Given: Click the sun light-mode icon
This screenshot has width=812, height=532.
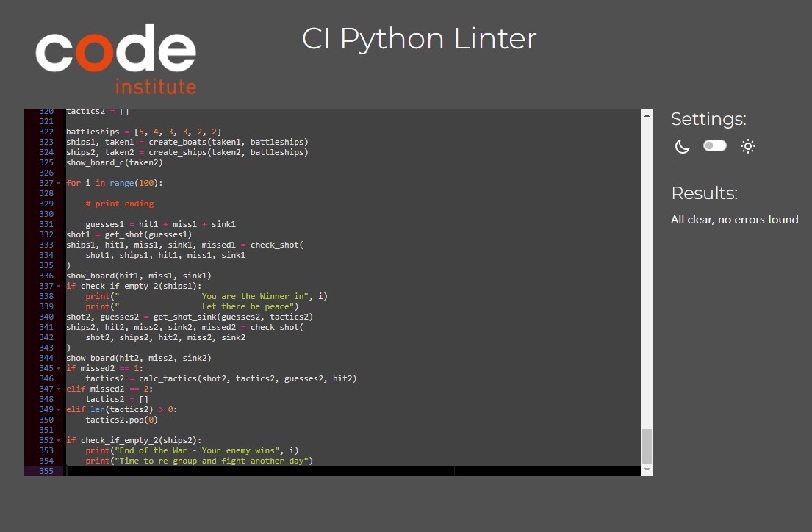Looking at the screenshot, I should [748, 147].
